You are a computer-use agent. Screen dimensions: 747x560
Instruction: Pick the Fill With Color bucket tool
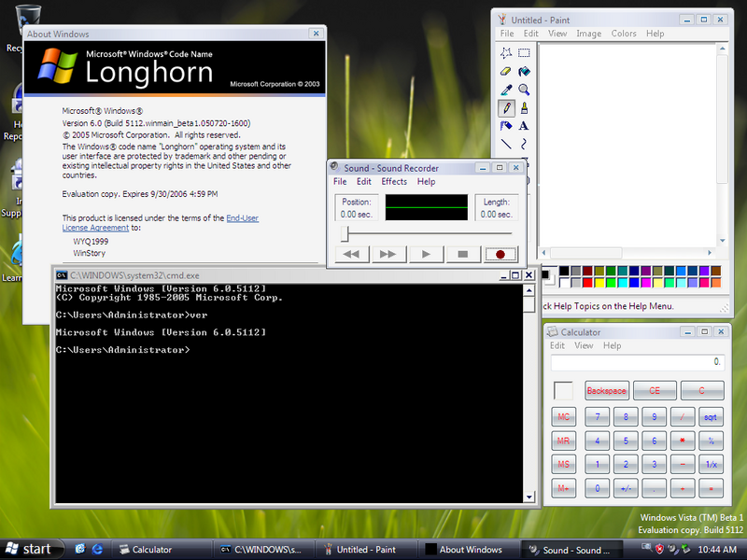[524, 71]
